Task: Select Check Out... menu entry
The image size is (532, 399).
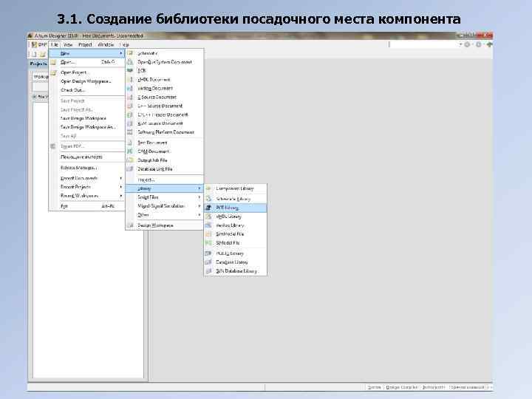Action: tap(87, 90)
